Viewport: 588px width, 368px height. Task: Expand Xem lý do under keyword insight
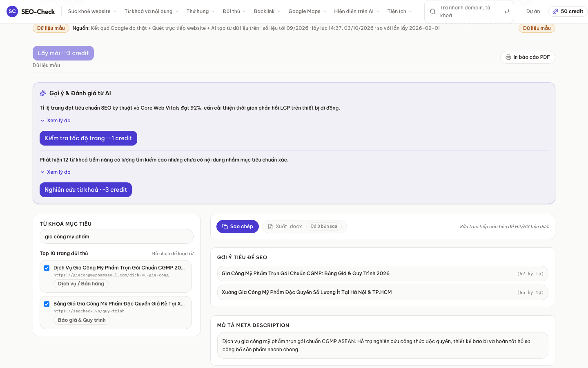[56, 172]
